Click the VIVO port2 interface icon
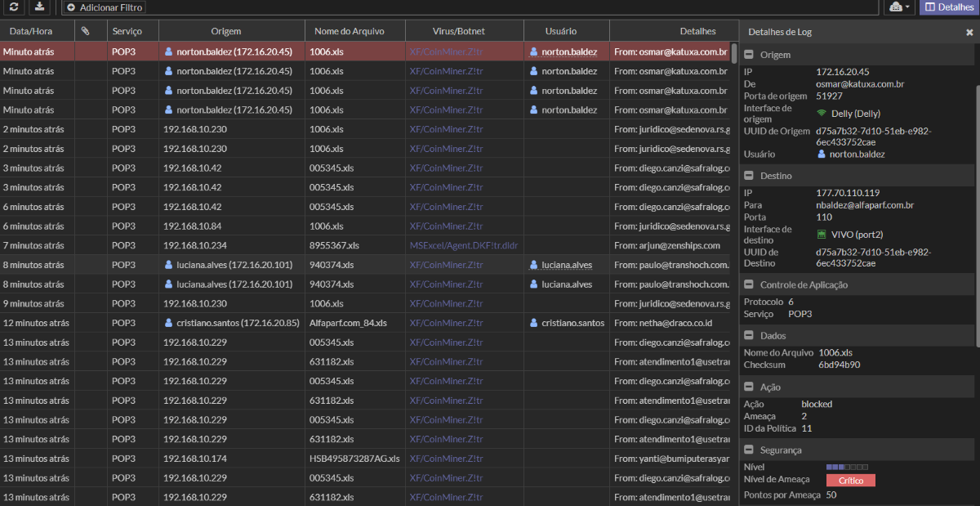 822,235
